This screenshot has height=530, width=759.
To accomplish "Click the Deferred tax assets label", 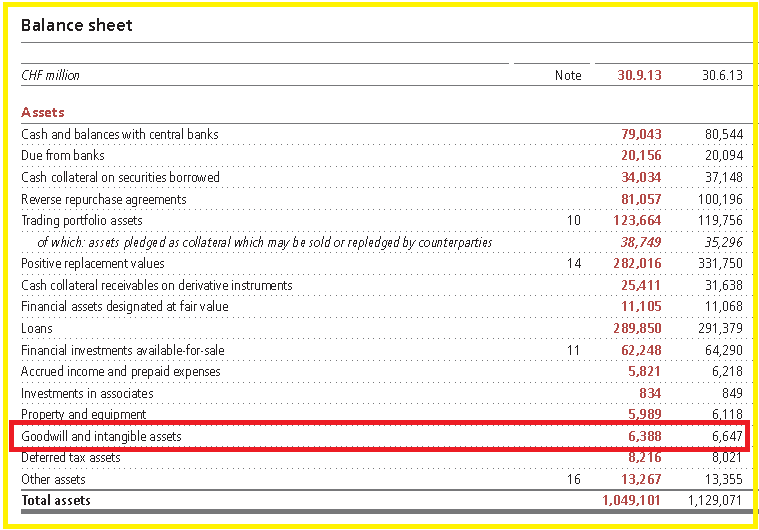I will point(71,457).
